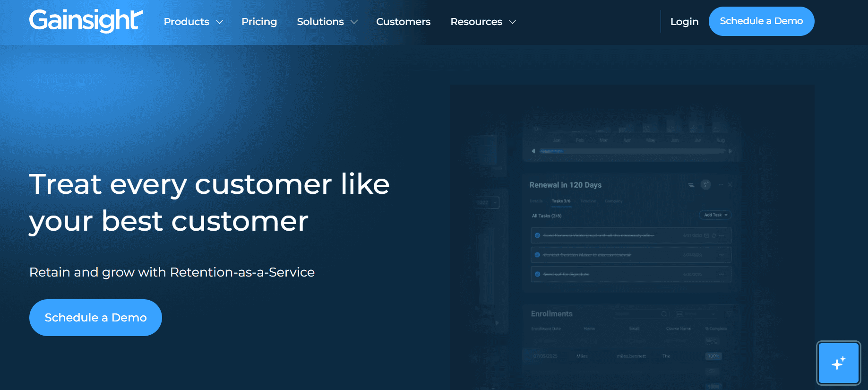Expand the Resources menu
The height and width of the screenshot is (390, 868).
483,22
